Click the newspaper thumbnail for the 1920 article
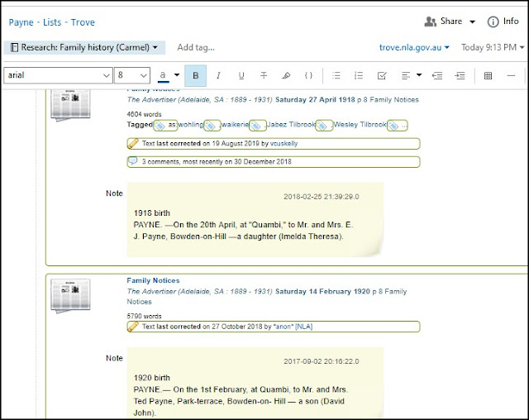Viewport: 529px width, 420px height. pyautogui.click(x=70, y=295)
